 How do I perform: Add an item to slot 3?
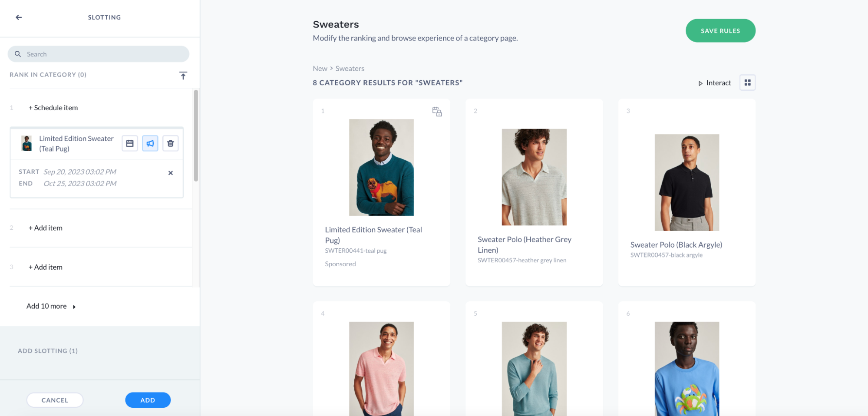[x=46, y=267]
